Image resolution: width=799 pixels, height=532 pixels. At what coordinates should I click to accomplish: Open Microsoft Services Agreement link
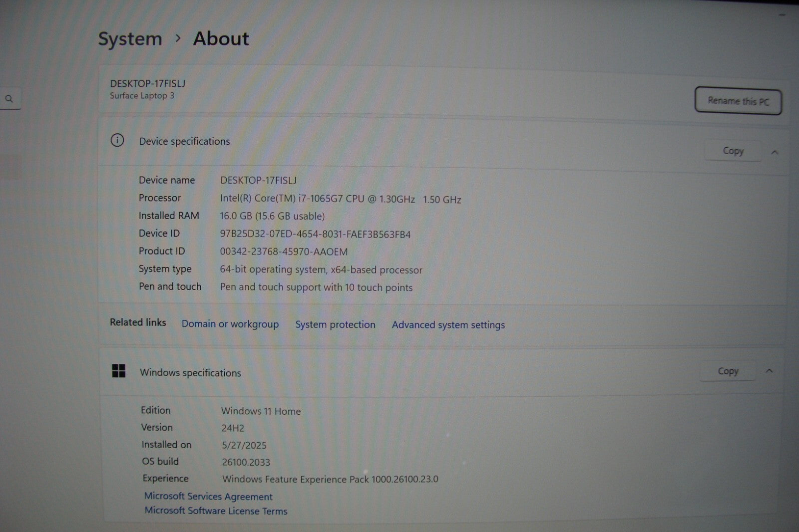pyautogui.click(x=208, y=497)
